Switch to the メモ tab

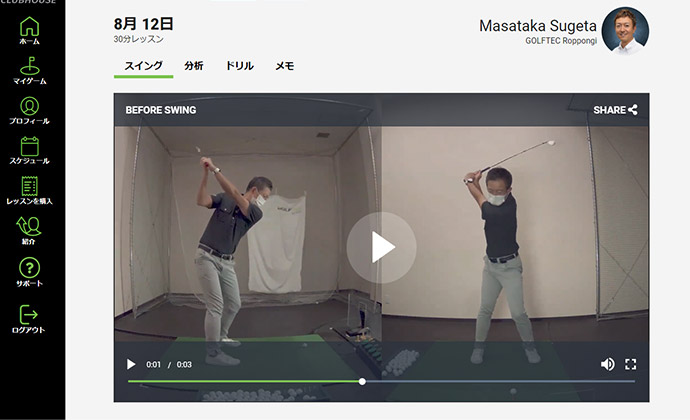pos(285,66)
